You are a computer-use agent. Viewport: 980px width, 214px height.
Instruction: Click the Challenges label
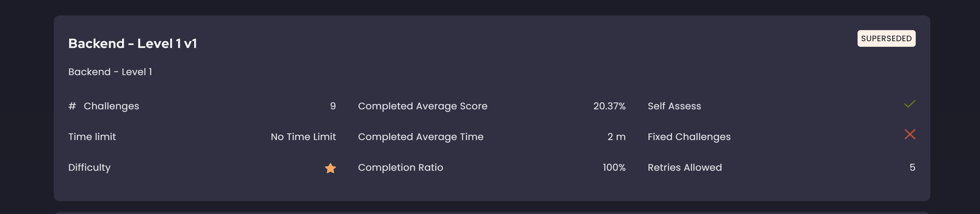111,106
